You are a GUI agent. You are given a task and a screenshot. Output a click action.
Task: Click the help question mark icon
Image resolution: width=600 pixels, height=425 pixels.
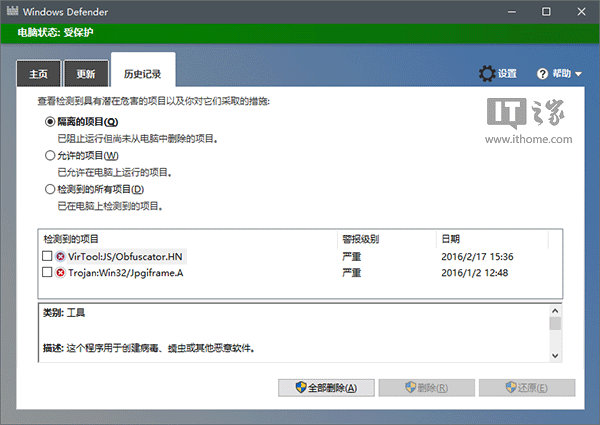point(543,73)
